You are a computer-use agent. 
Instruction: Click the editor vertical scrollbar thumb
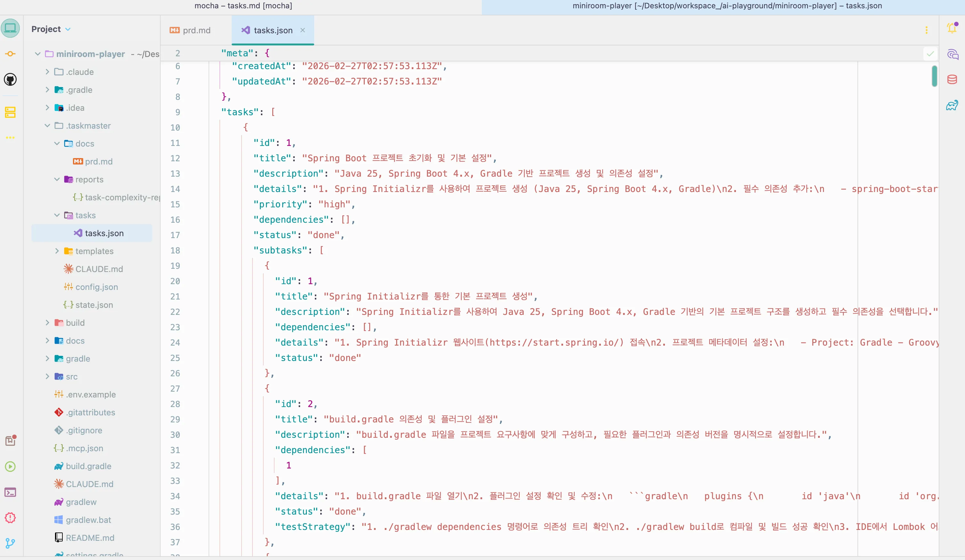(x=934, y=76)
